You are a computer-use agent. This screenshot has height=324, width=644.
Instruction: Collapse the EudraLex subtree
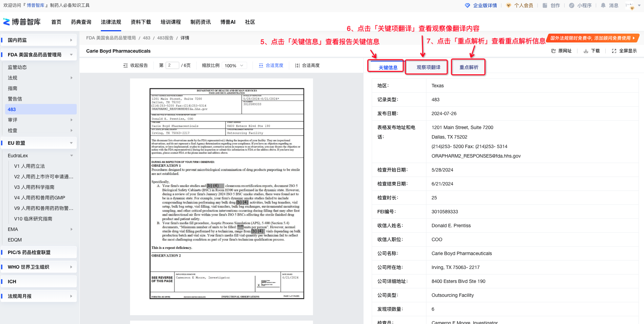coord(71,156)
